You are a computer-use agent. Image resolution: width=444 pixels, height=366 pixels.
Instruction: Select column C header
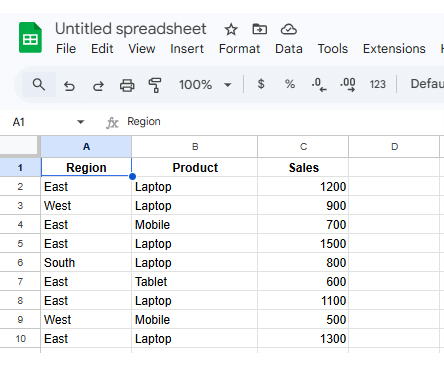pyautogui.click(x=303, y=147)
